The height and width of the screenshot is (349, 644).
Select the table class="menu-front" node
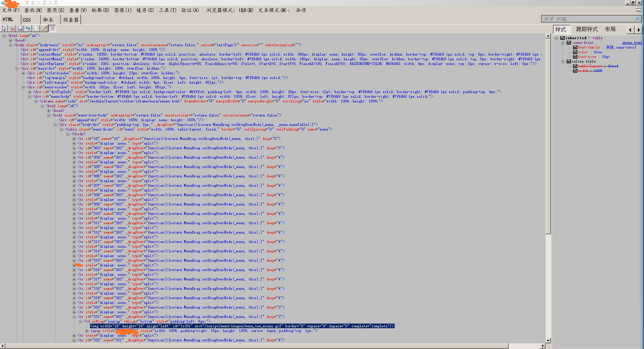coord(198,129)
